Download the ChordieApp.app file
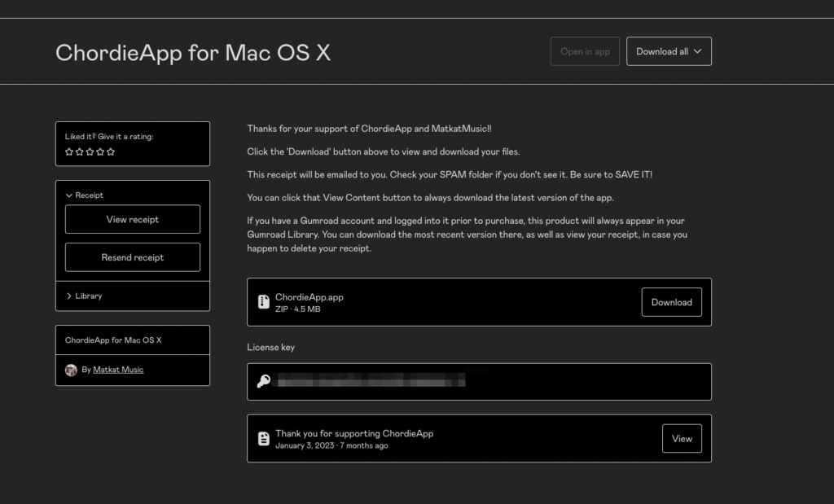The width and height of the screenshot is (834, 504). click(671, 302)
